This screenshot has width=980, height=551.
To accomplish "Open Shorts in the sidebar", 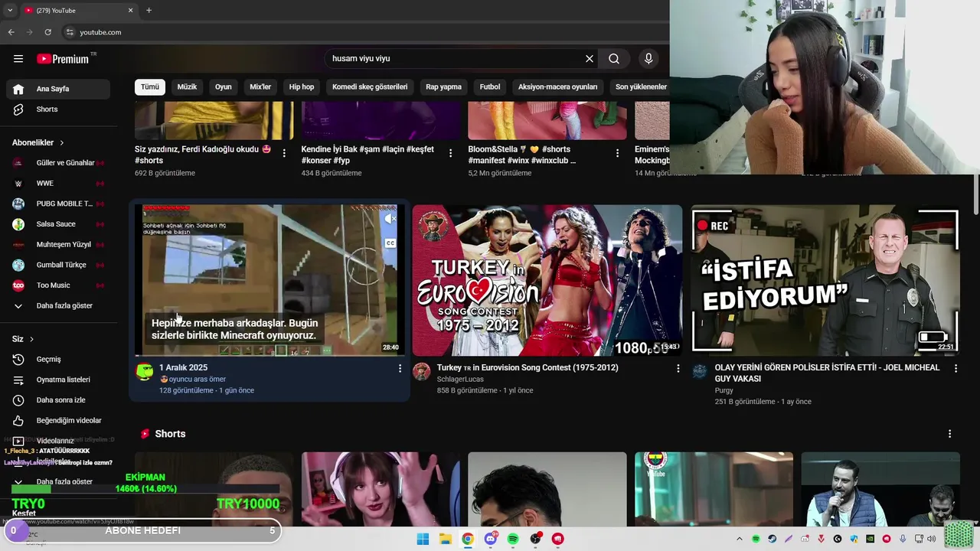I will tap(58, 109).
